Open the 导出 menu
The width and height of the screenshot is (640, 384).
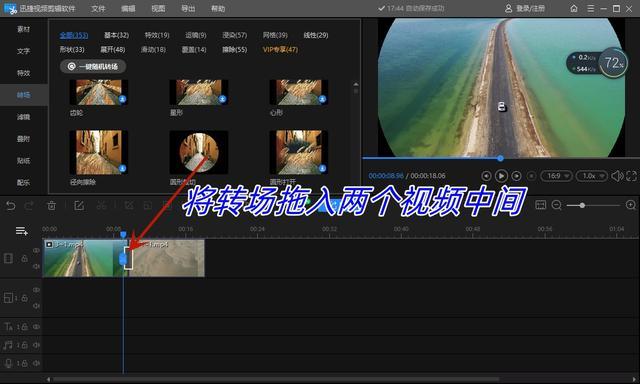pyautogui.click(x=188, y=9)
